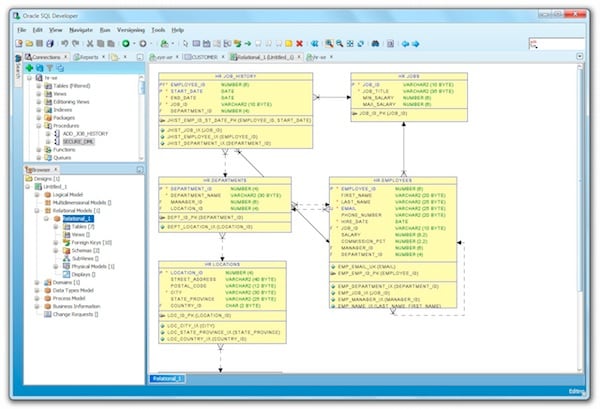Image resolution: width=600 pixels, height=409 pixels.
Task: Select the SECURE_DML procedure
Action: 78,142
